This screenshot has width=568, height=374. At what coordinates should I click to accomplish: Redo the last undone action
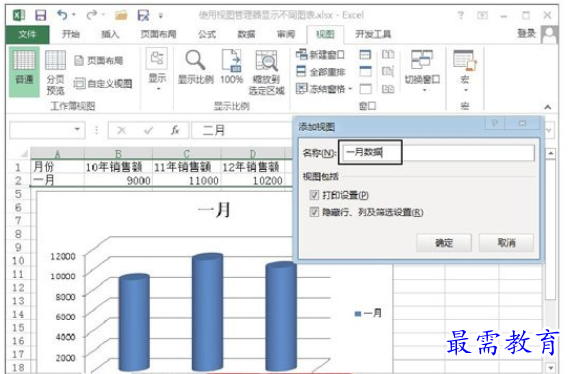[92, 15]
